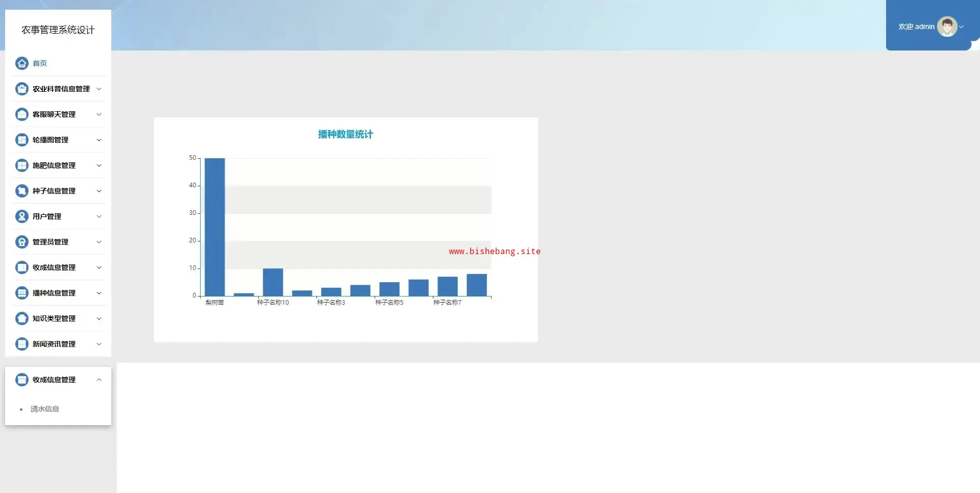Viewport: 980px width, 493px height.
Task: Expand the 轮播图管理 chevron
Action: pos(99,140)
